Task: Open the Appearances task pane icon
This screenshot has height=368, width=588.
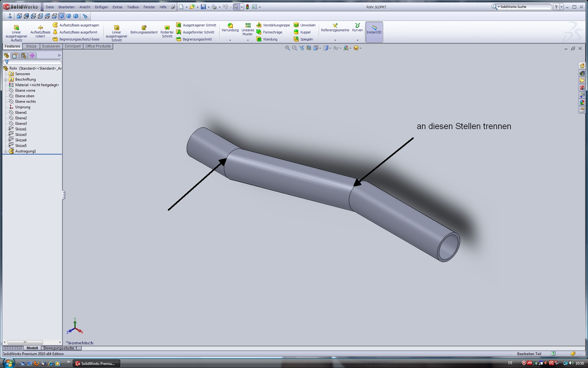Action: pyautogui.click(x=582, y=102)
